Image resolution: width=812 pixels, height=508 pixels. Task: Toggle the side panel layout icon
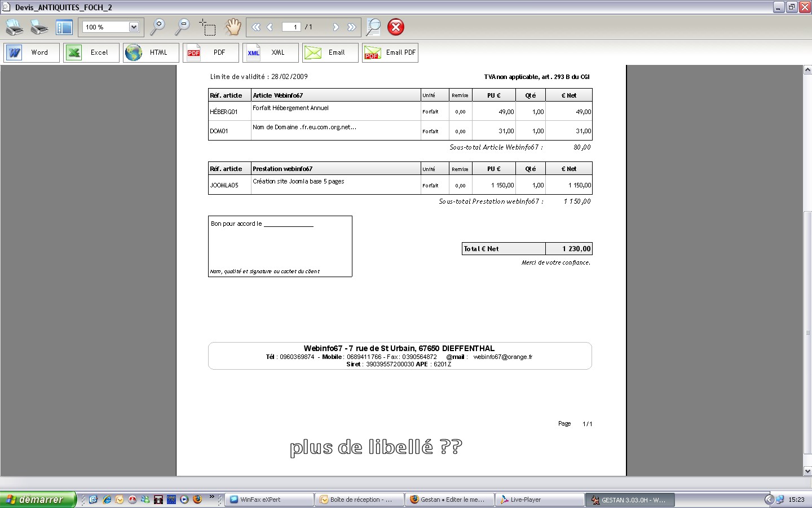(x=64, y=27)
